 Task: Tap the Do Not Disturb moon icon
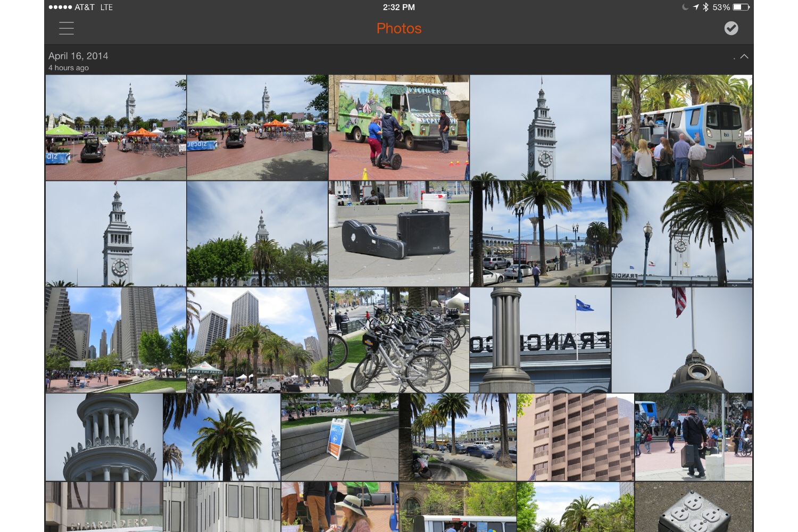point(685,7)
